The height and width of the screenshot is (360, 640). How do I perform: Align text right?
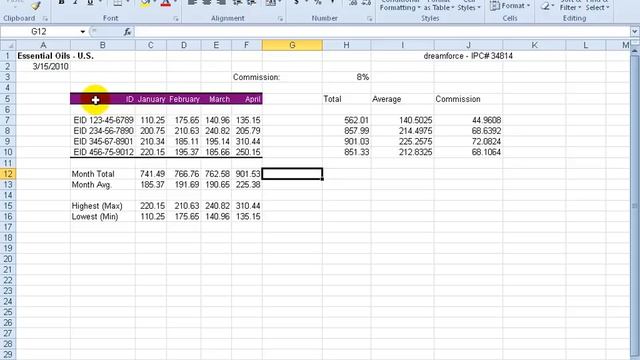pyautogui.click(x=221, y=3)
